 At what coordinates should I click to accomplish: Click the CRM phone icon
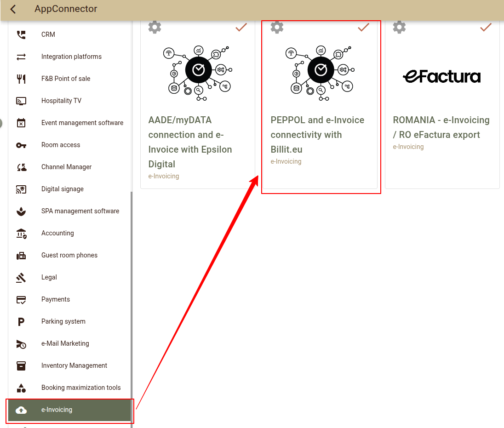[21, 34]
